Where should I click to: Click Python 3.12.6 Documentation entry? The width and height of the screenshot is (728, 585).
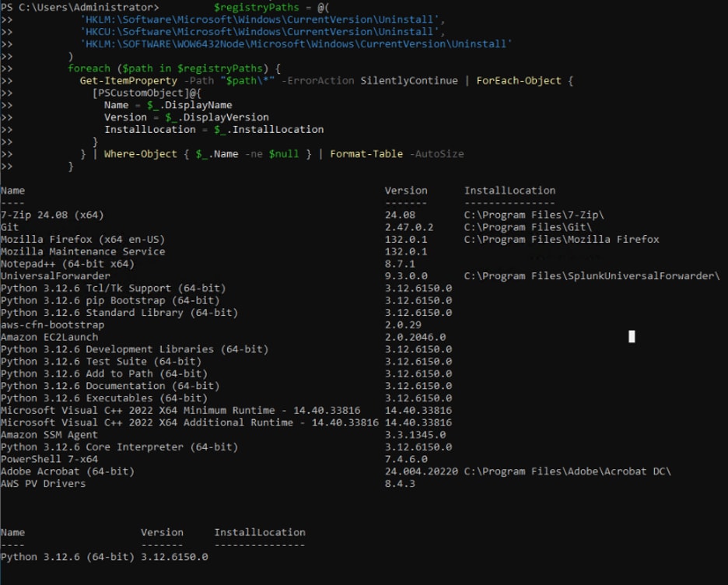110,385
